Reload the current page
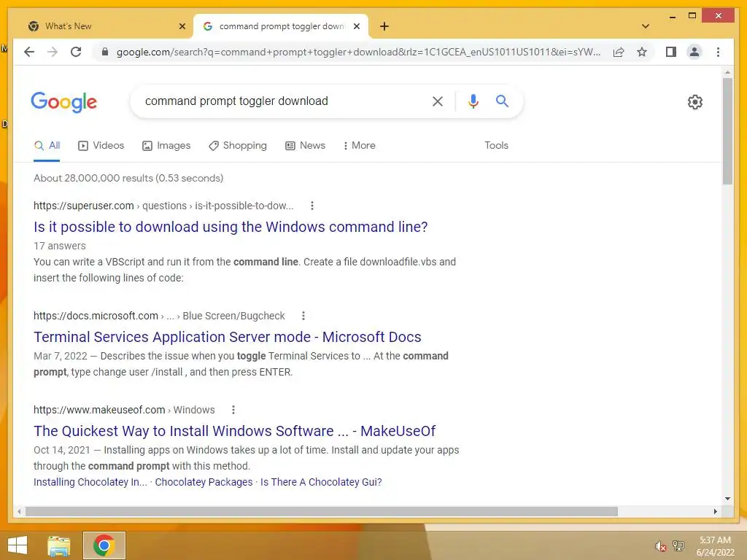Screen dimensions: 747x560 pos(76,52)
